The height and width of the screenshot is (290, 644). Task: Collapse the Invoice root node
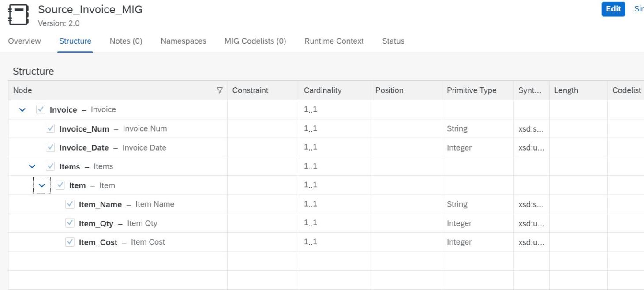tap(22, 109)
